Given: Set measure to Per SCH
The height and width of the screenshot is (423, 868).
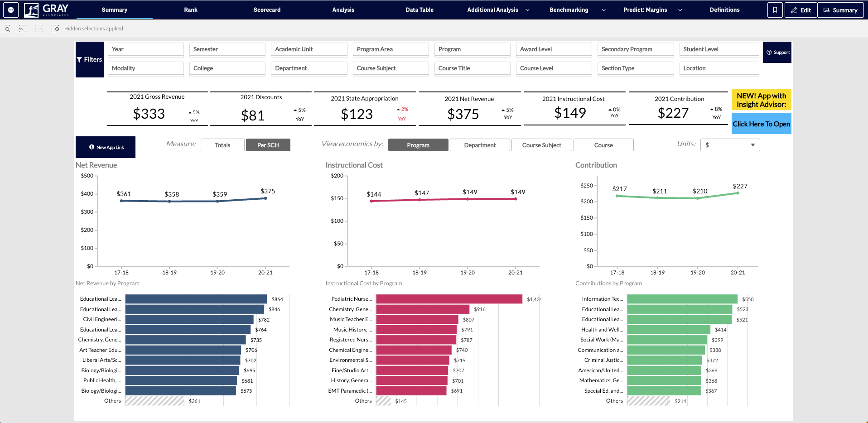Looking at the screenshot, I should click(x=268, y=145).
